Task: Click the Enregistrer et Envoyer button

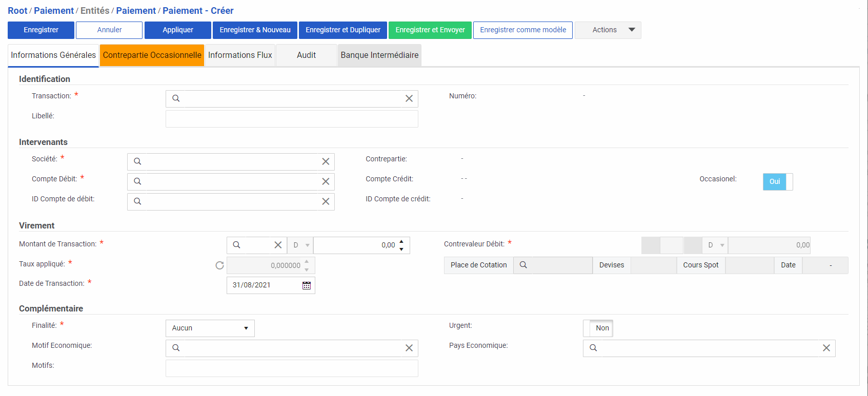Action: point(430,30)
